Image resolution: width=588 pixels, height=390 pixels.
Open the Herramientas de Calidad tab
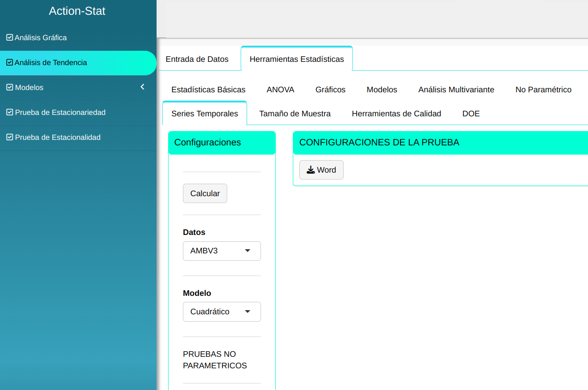pos(396,114)
